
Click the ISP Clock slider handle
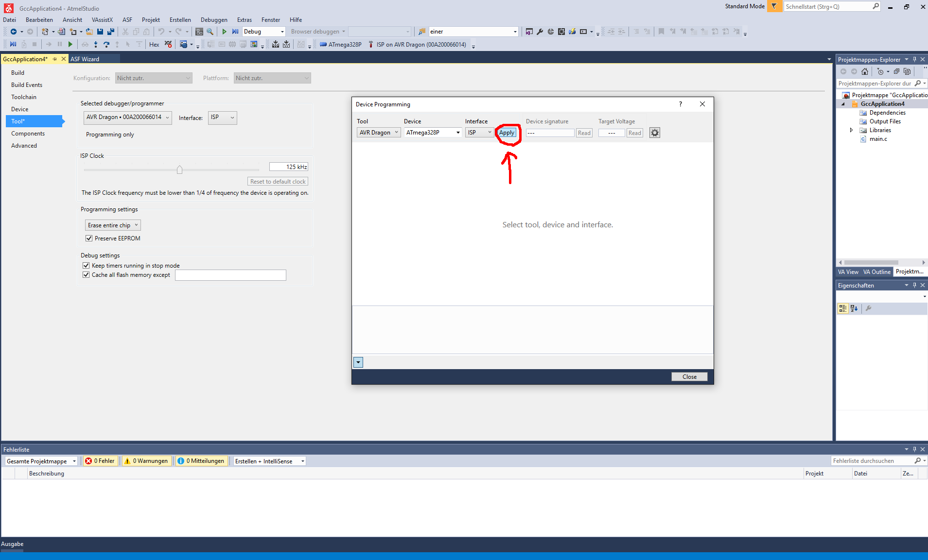(179, 170)
